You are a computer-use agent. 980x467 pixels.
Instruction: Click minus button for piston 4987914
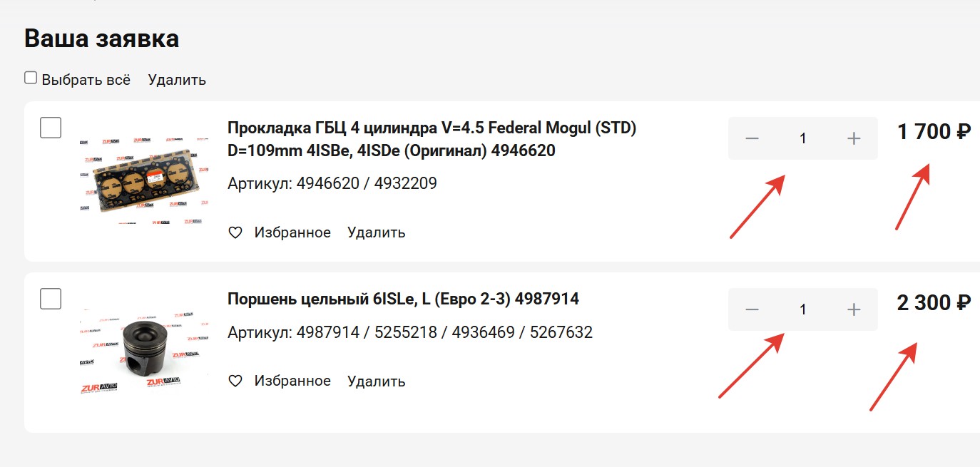pos(752,309)
